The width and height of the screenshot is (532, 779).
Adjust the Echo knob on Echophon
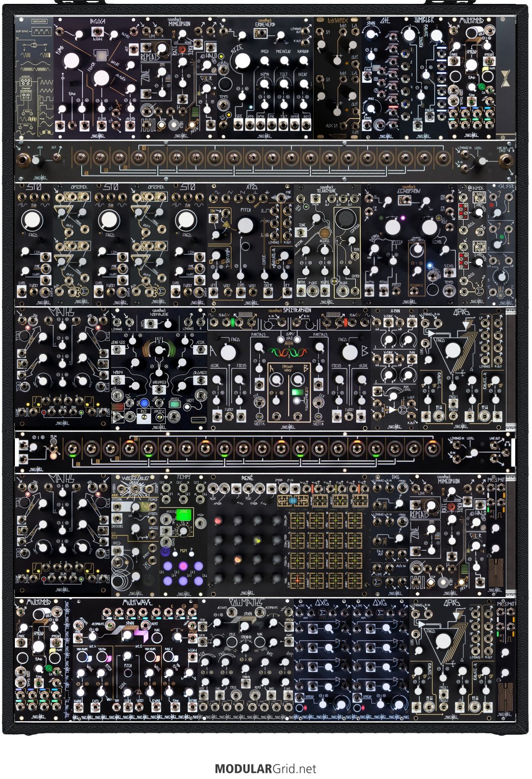[429, 227]
